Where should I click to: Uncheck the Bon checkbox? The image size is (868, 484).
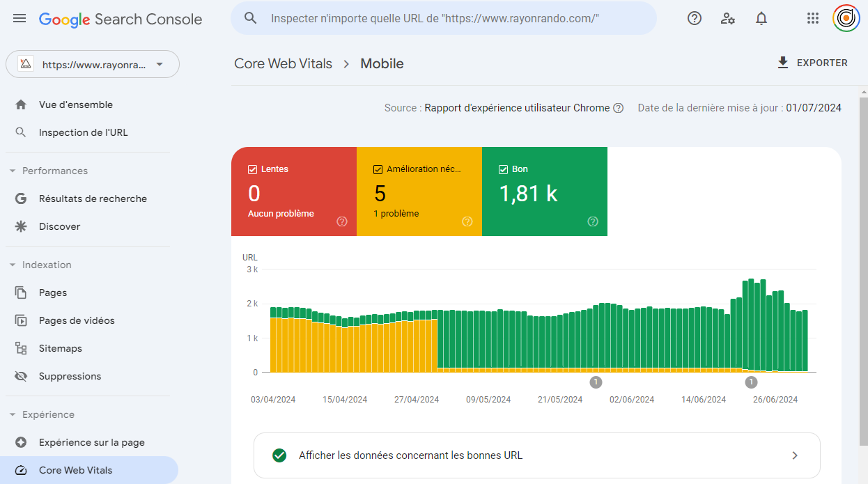click(504, 169)
